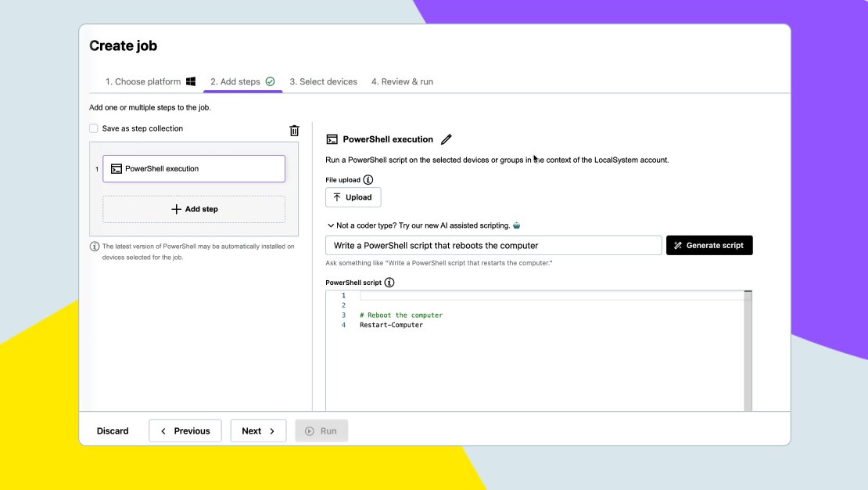Click Next to proceed
Image resolution: width=868 pixels, height=490 pixels.
[x=258, y=431]
